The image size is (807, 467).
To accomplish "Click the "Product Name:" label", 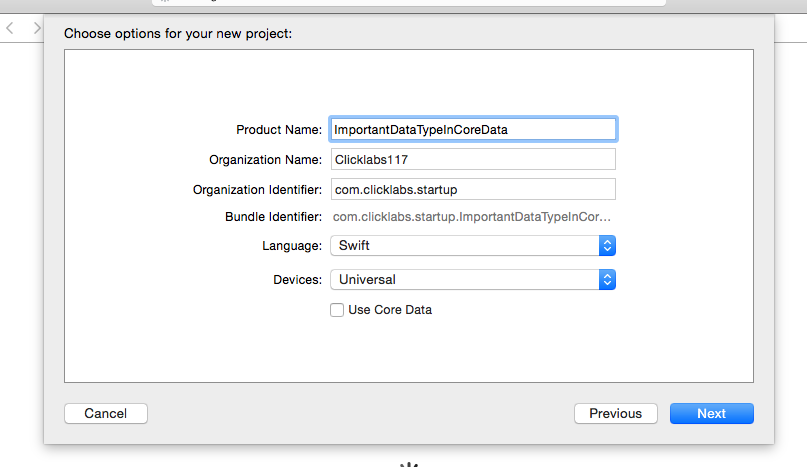I will (x=279, y=130).
